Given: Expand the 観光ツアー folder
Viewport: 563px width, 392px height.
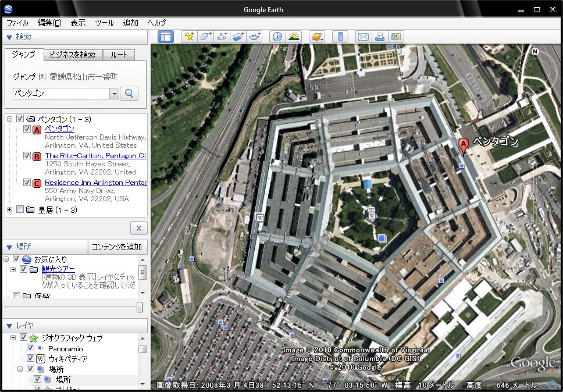Looking at the screenshot, I should click(x=13, y=269).
